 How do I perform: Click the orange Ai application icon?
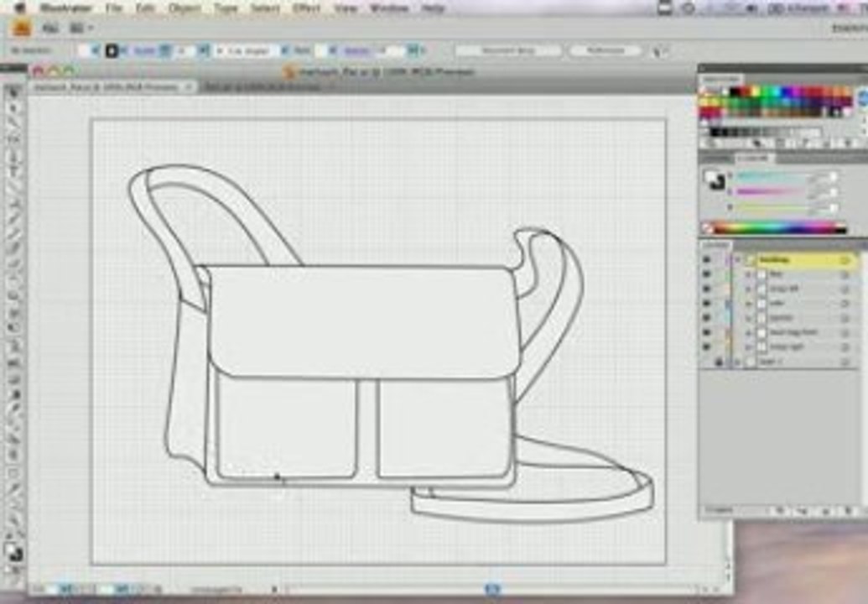(x=21, y=28)
